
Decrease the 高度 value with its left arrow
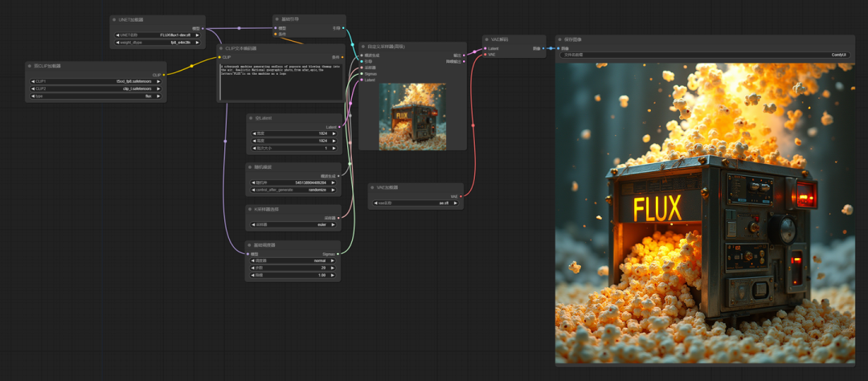coord(253,141)
